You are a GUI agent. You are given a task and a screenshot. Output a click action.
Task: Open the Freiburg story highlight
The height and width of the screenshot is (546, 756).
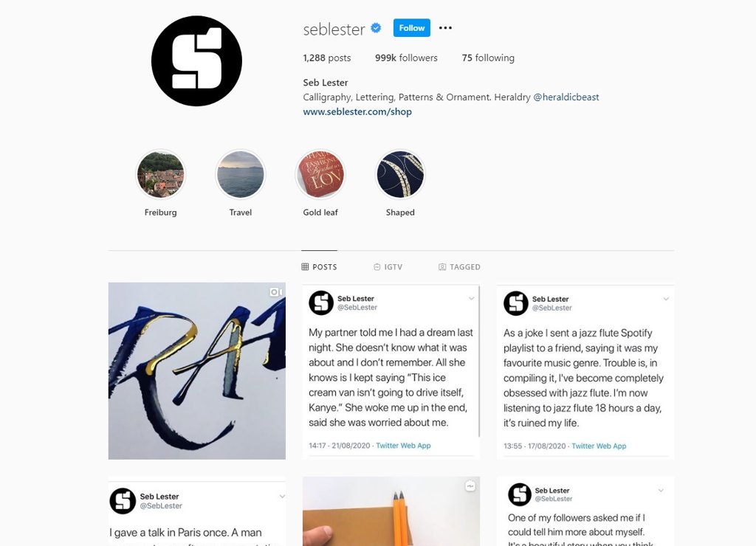[160, 174]
